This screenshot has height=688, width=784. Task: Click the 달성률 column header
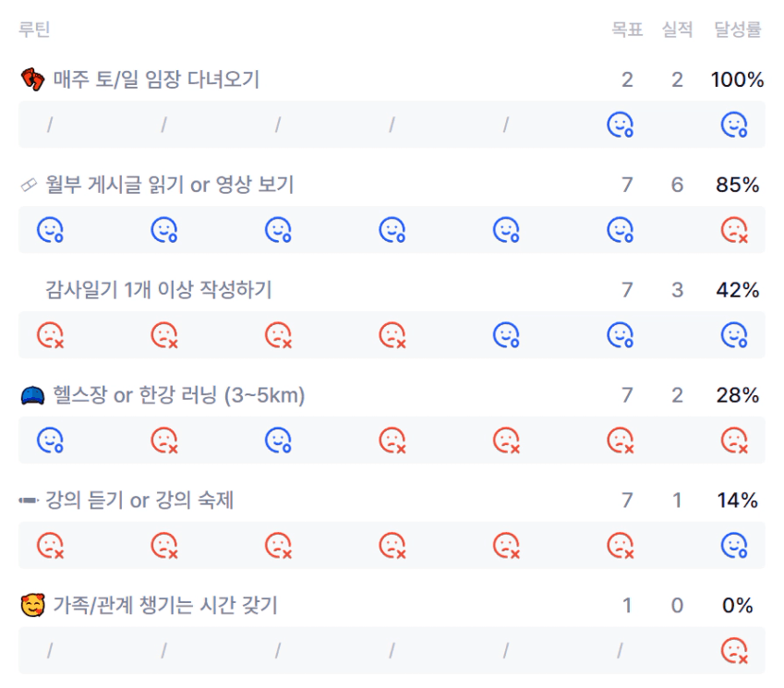737,30
